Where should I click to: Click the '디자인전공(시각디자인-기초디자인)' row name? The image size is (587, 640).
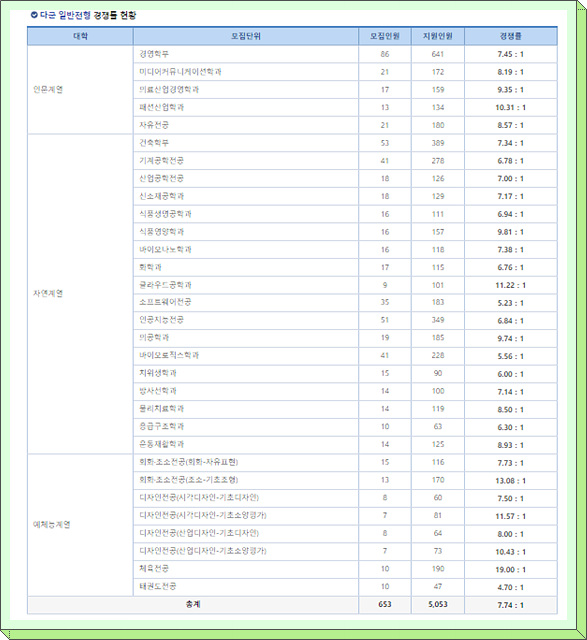pos(199,498)
